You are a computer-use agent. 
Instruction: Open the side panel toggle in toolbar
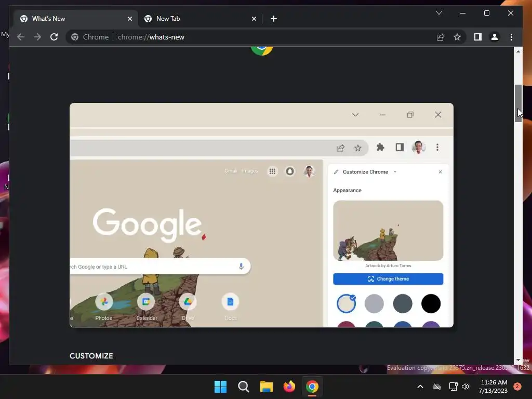(478, 37)
